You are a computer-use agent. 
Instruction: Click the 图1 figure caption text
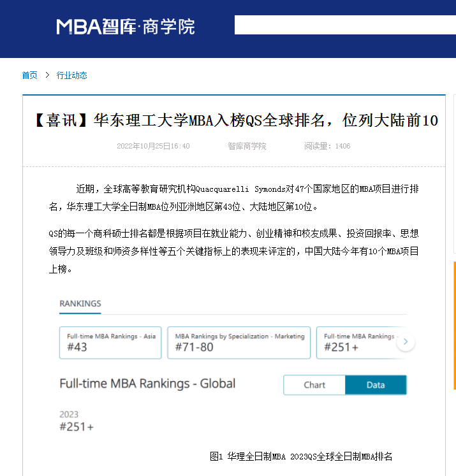point(300,456)
